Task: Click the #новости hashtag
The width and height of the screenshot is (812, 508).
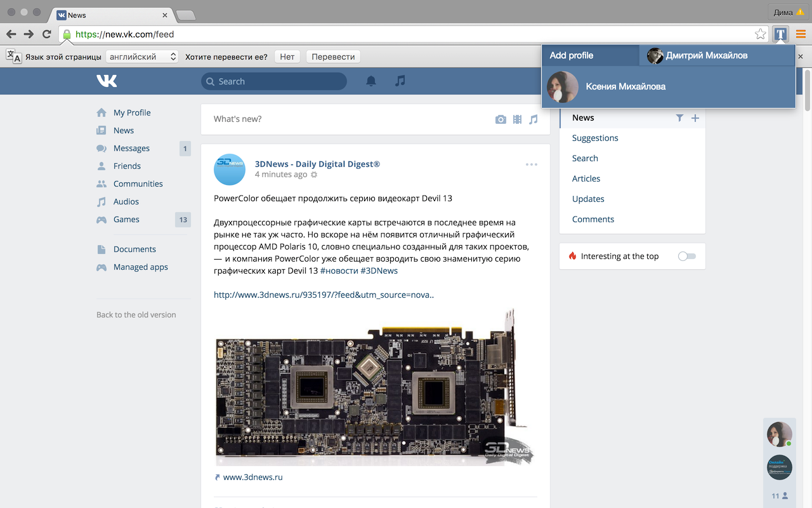Action: [x=339, y=271]
